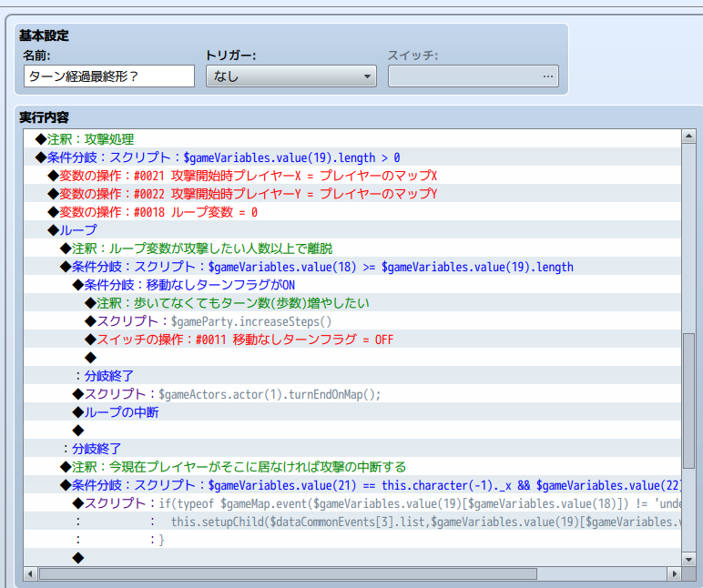Image resolution: width=703 pixels, height=588 pixels.
Task: Click the horizontal scrollbar right arrow
Action: 673,573
